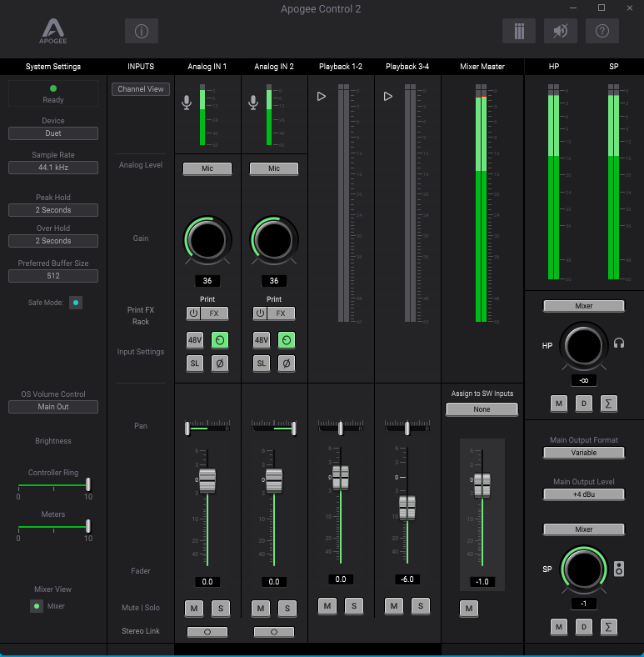Click the headphone icon beside HP knob

(619, 344)
